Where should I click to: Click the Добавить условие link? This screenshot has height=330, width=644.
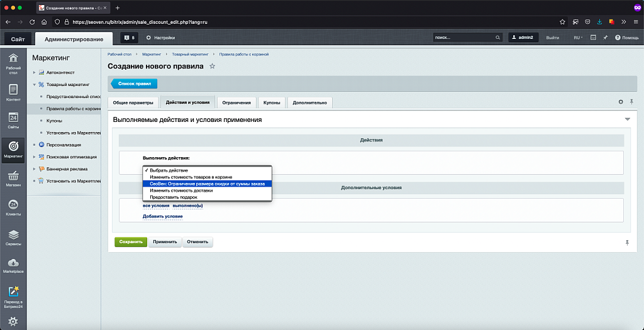(162, 216)
